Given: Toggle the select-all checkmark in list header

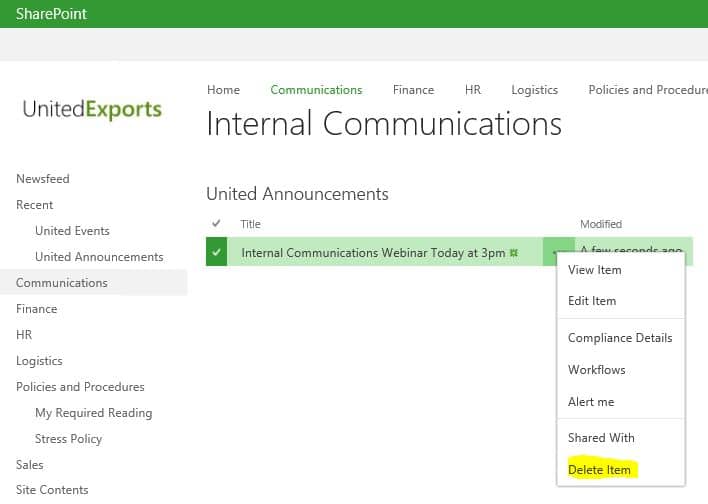Looking at the screenshot, I should [216, 223].
